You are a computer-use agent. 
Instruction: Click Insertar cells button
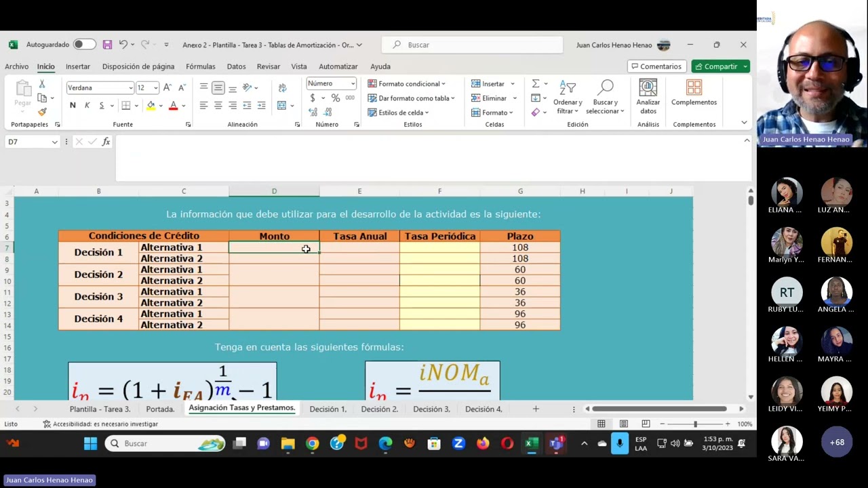493,84
